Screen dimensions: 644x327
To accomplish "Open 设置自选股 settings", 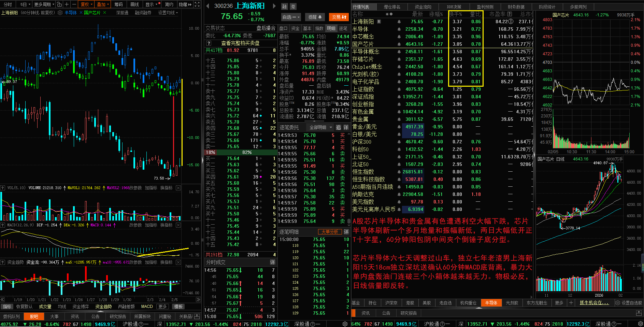I will (x=629, y=303).
